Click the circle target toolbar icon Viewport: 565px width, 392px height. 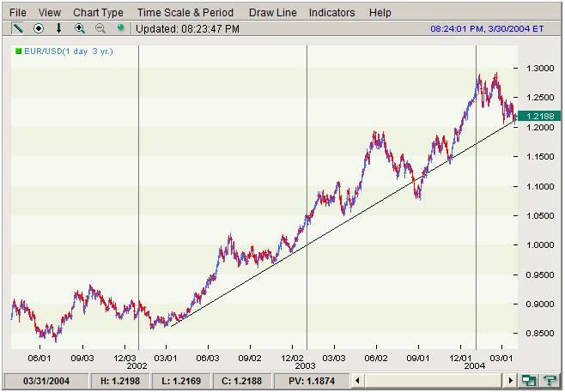[x=38, y=28]
